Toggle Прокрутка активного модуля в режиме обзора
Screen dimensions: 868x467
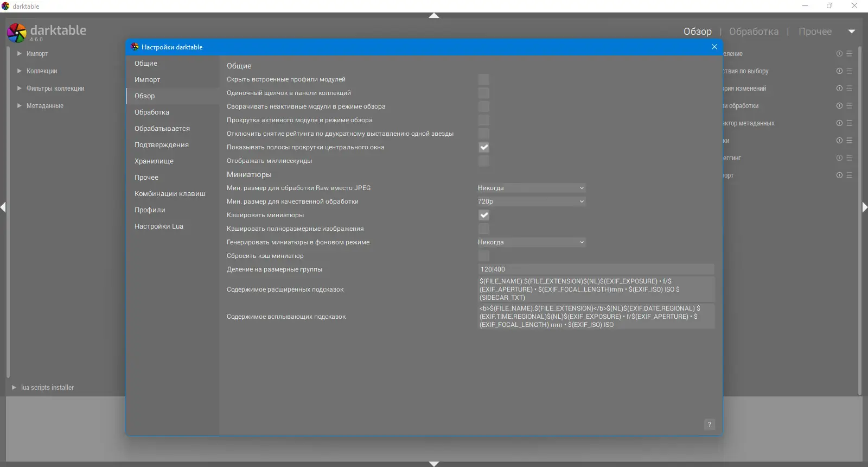click(484, 120)
